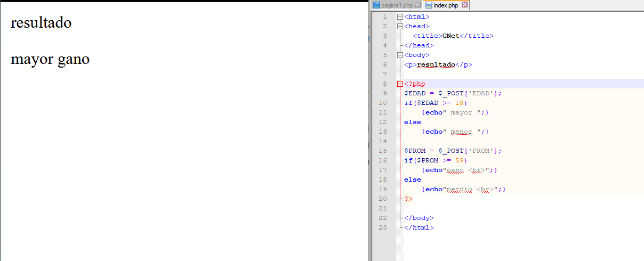
Task: Click the if($PROM >= 59) line
Action: [x=436, y=161]
